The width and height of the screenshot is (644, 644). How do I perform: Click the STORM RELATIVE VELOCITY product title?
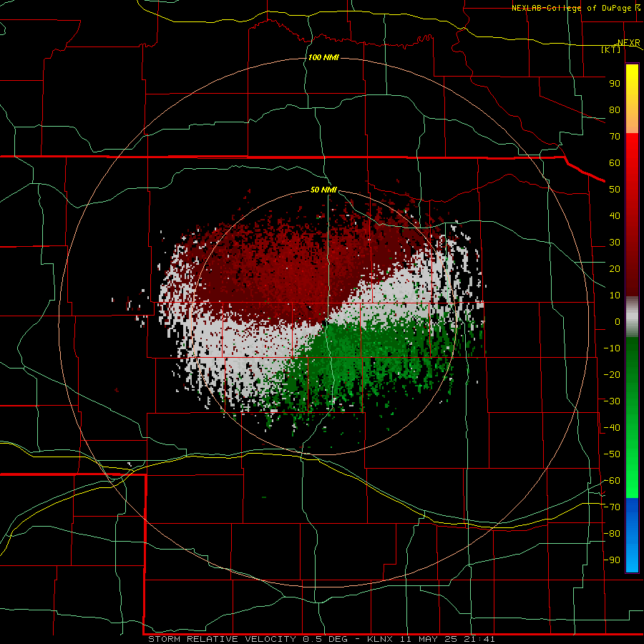(x=222, y=639)
